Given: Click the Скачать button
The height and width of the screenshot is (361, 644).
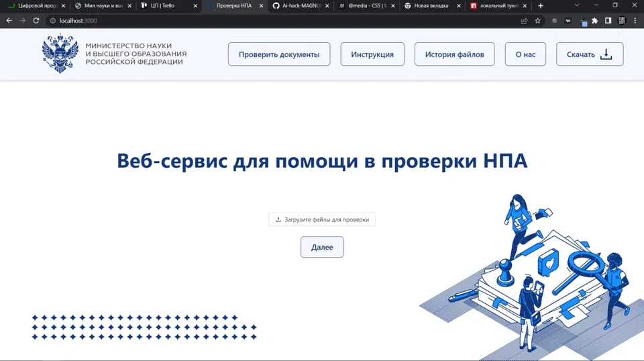Looking at the screenshot, I should 590,54.
